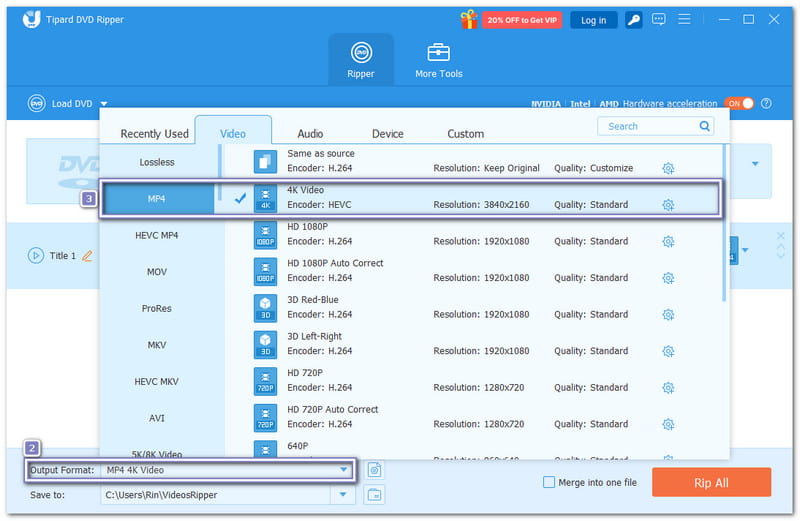This screenshot has height=521, width=800.
Task: Toggle hardware acceleration ON switch
Action: coord(739,103)
